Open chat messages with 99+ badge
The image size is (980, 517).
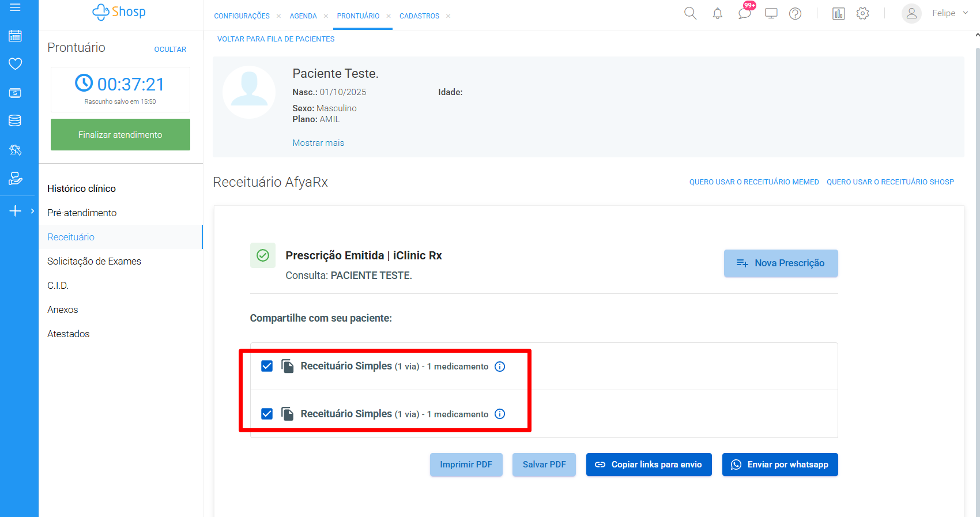click(745, 13)
